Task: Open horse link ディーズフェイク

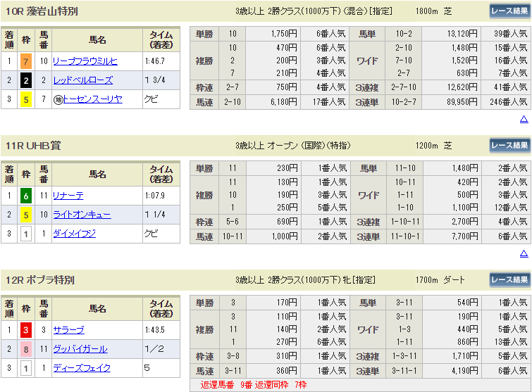Action: (82, 368)
